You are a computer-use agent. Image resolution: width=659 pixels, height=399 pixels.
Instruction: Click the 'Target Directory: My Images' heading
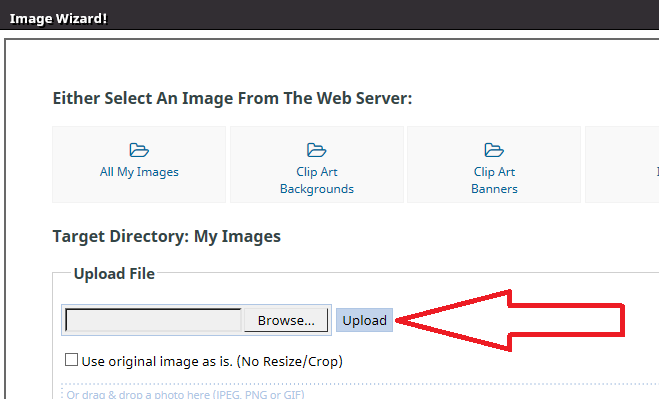[x=166, y=236]
